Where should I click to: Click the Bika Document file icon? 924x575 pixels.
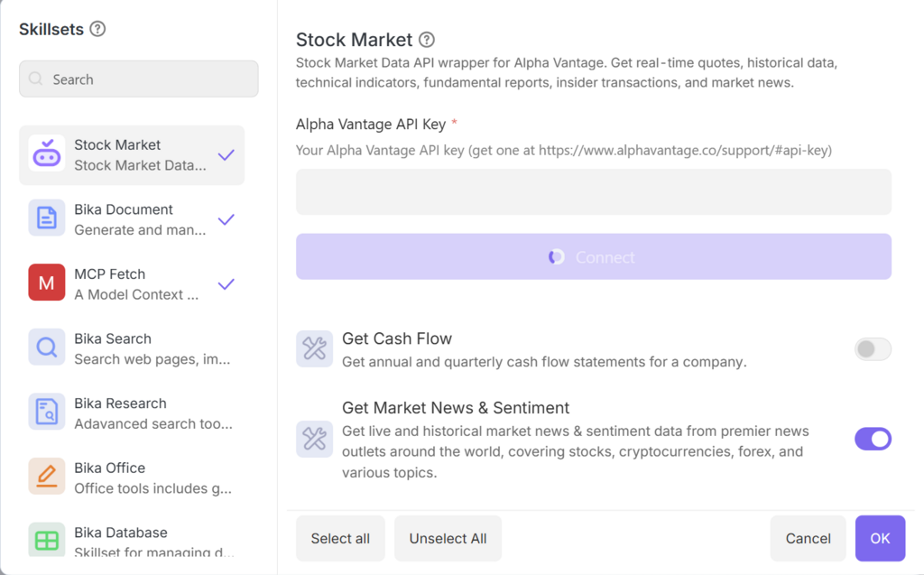pyautogui.click(x=47, y=218)
